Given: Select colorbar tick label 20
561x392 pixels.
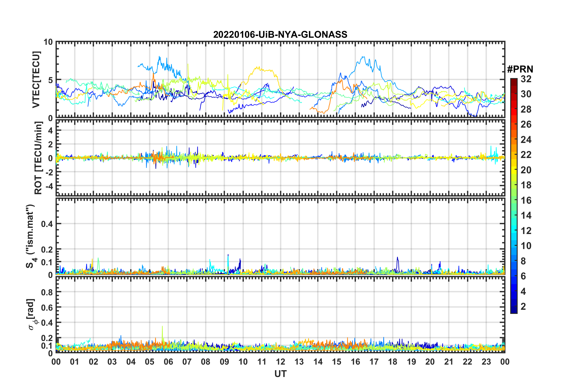Looking at the screenshot, I should click(x=526, y=170).
